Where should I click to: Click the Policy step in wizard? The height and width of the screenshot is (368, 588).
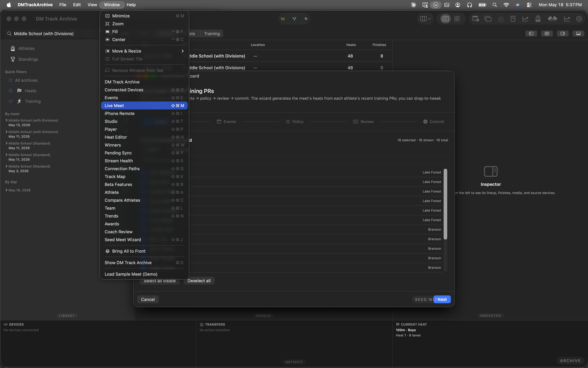tap(294, 122)
